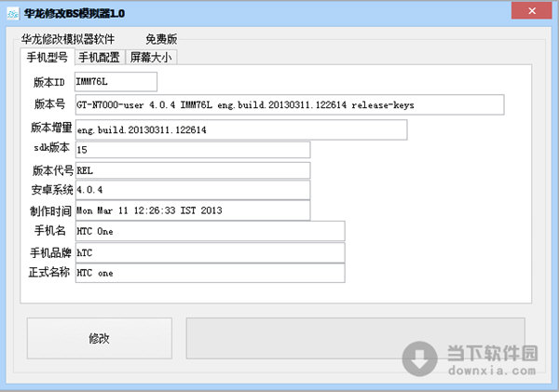Click the sdk版本 label
The height and width of the screenshot is (392, 559).
tap(51, 147)
